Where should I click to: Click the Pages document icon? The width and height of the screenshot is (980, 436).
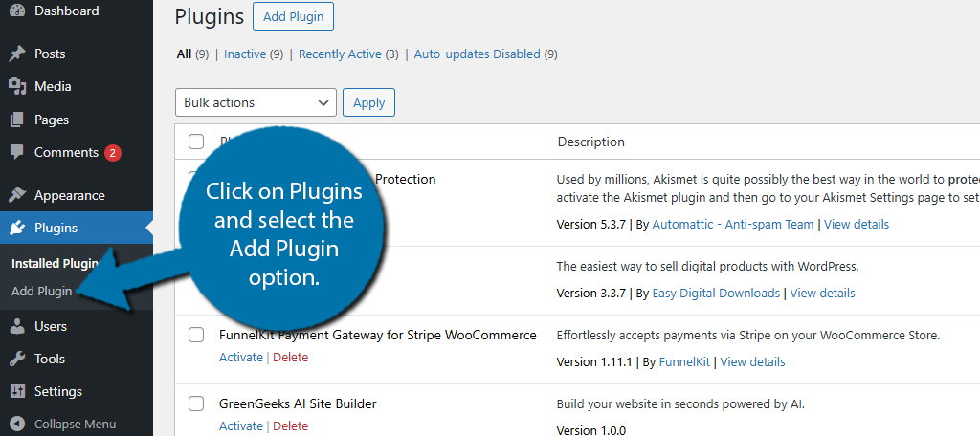(x=17, y=120)
